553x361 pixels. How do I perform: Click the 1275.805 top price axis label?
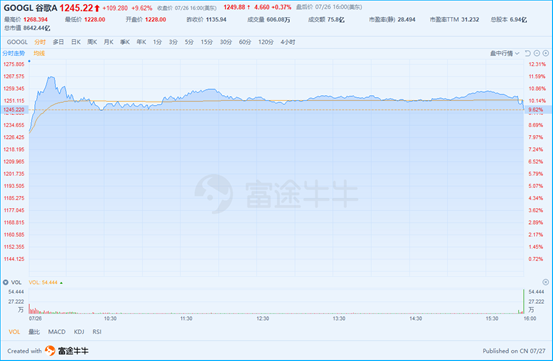pos(14,64)
